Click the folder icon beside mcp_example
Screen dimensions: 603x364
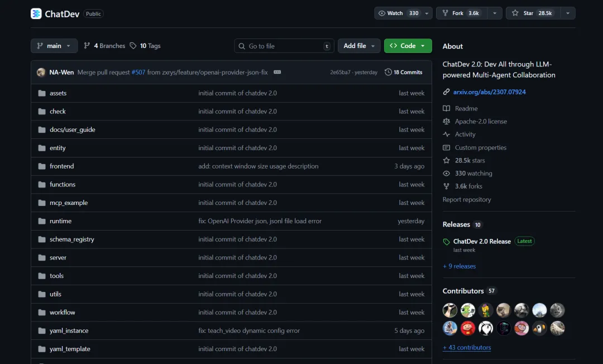pyautogui.click(x=42, y=203)
